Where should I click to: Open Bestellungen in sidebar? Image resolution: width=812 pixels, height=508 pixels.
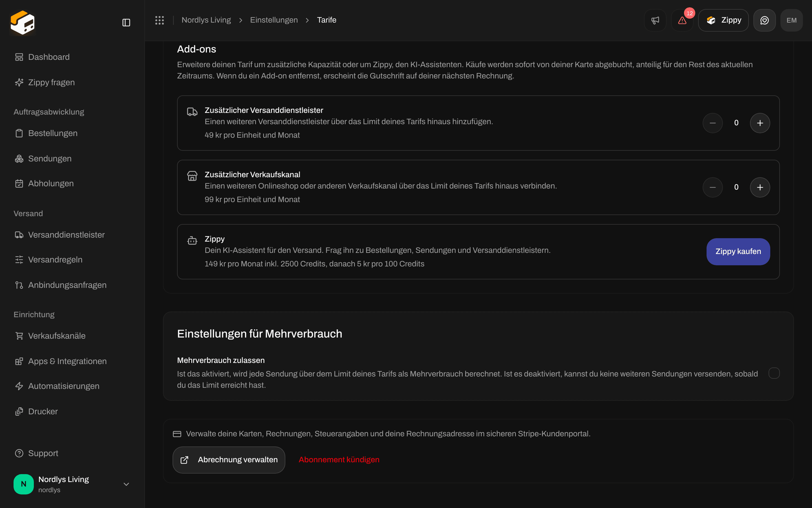(72, 133)
